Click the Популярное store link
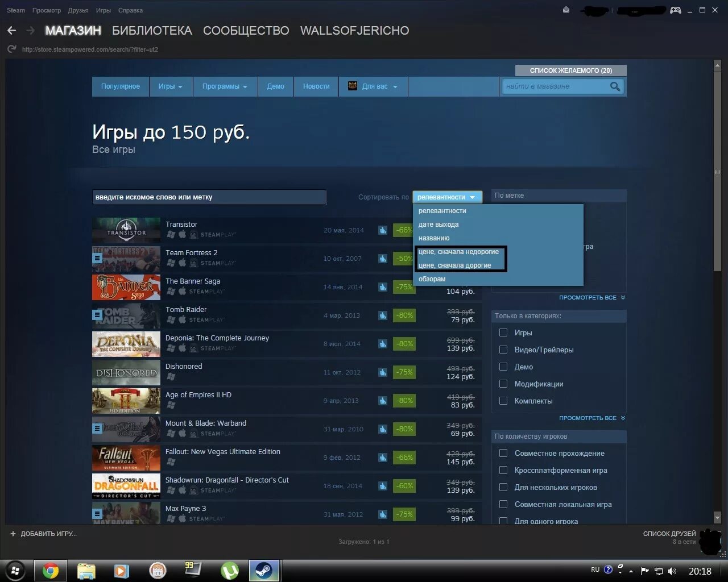This screenshot has width=728, height=582. point(121,86)
